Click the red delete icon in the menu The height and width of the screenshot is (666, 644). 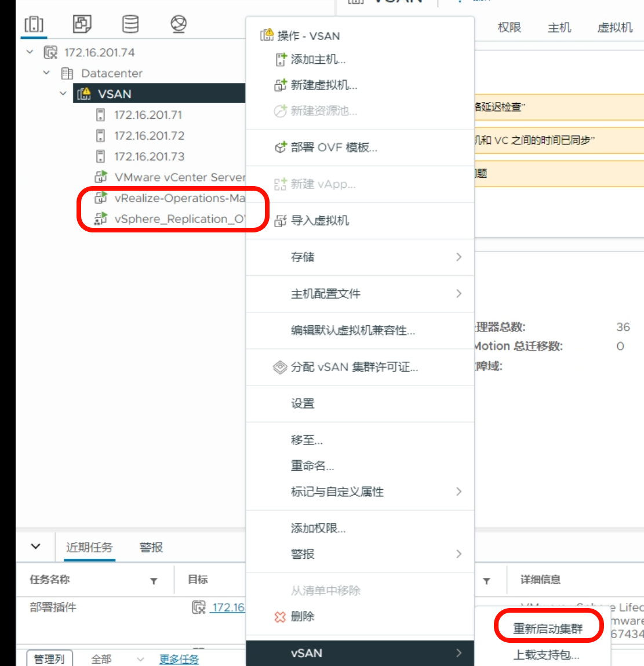coord(280,617)
